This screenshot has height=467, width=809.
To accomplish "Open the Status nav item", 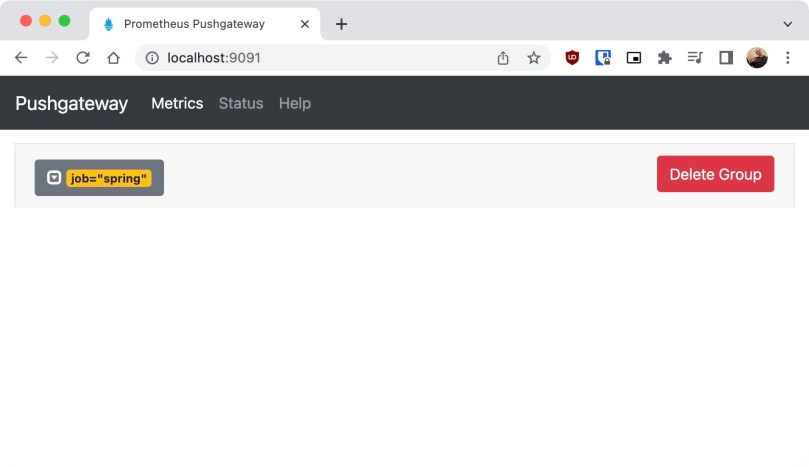I will click(x=241, y=103).
